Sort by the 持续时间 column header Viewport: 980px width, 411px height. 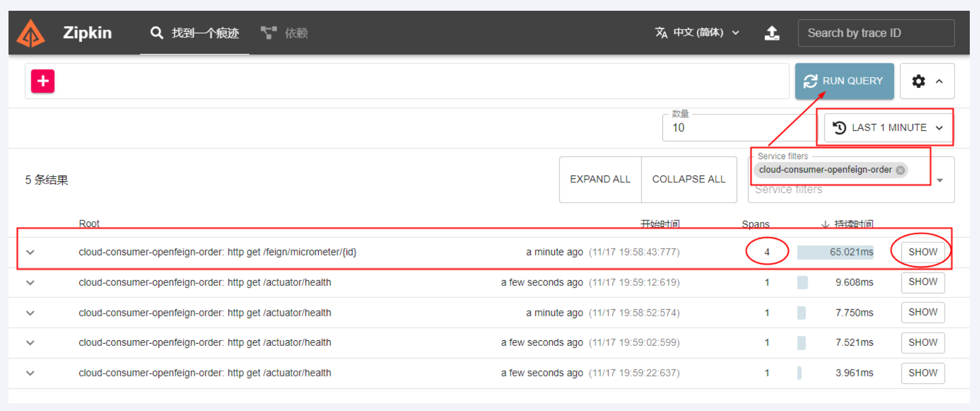(854, 224)
